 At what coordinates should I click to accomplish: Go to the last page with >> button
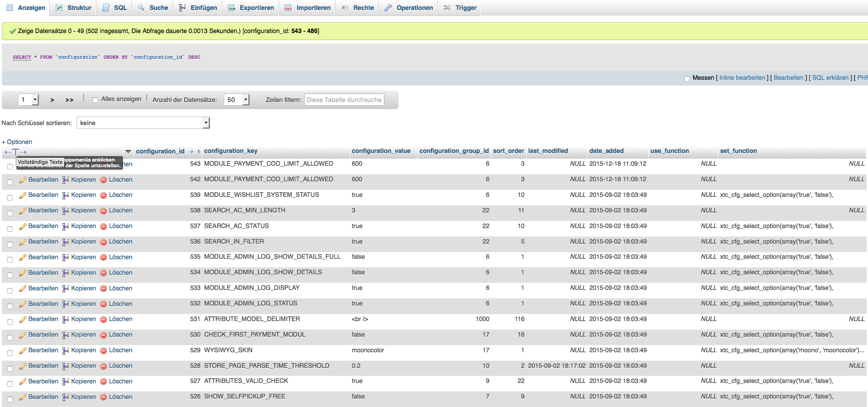click(x=69, y=100)
